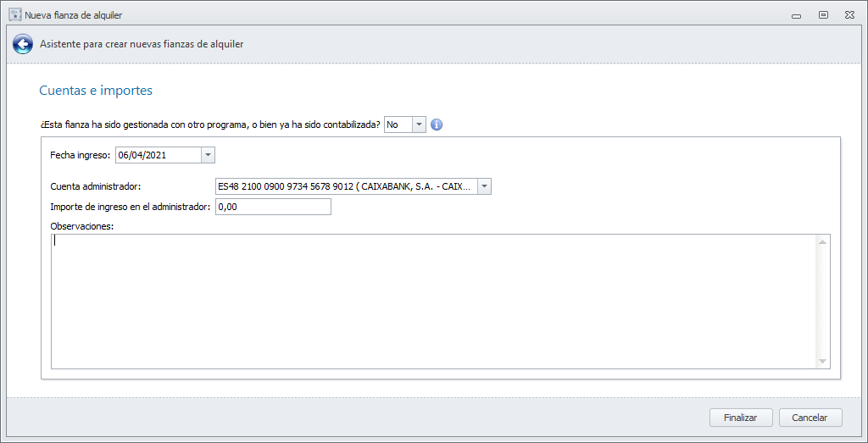Click the Fecha ingreso date field 06/04/2021
Image resolution: width=868 pixels, height=443 pixels.
pos(159,155)
